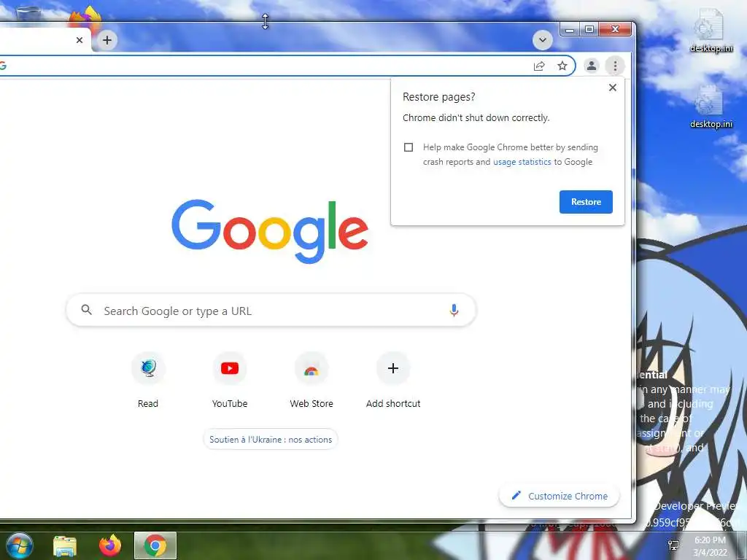Image resolution: width=747 pixels, height=560 pixels.
Task: Minimize the Chrome window
Action: 569,29
